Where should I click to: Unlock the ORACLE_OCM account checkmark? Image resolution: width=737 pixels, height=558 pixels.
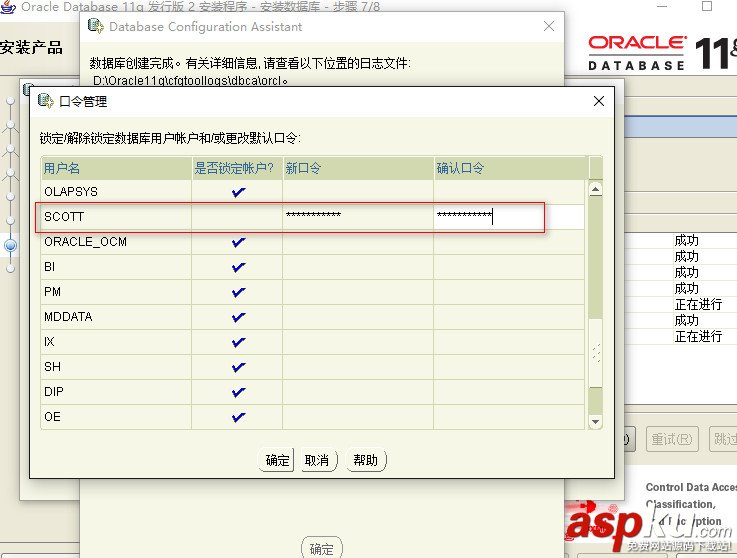pos(238,242)
